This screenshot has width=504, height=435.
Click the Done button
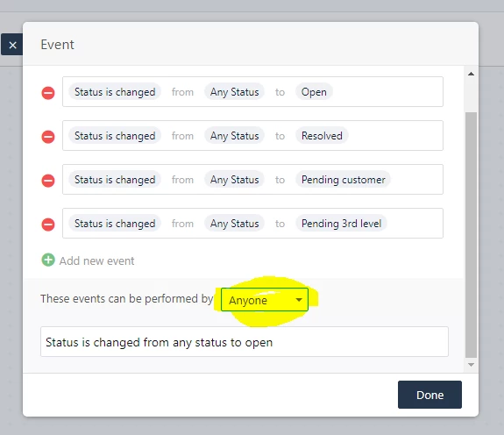click(429, 395)
